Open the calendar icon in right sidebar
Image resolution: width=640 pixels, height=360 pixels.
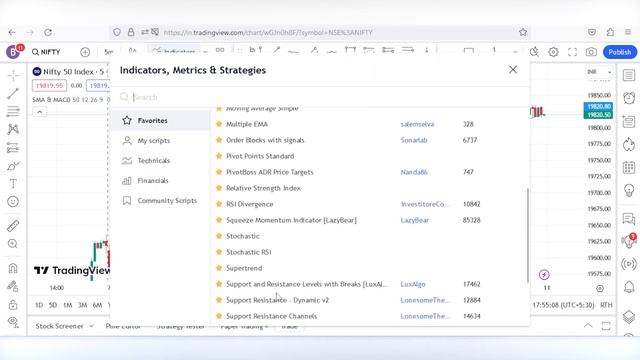pos(629,167)
